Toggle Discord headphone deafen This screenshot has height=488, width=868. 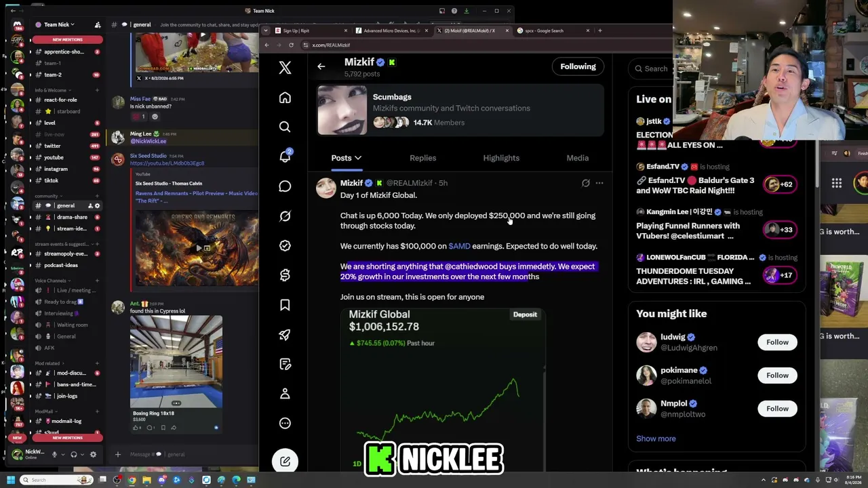click(x=73, y=454)
